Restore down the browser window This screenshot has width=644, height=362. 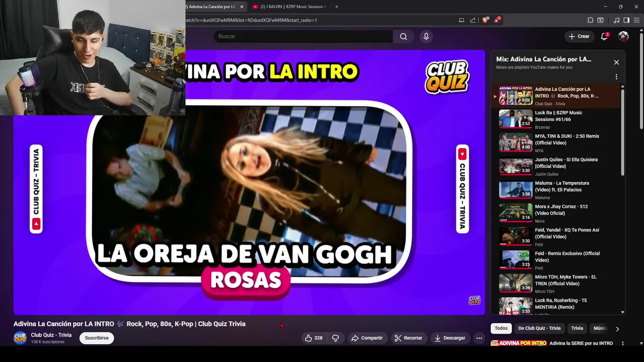(x=620, y=7)
